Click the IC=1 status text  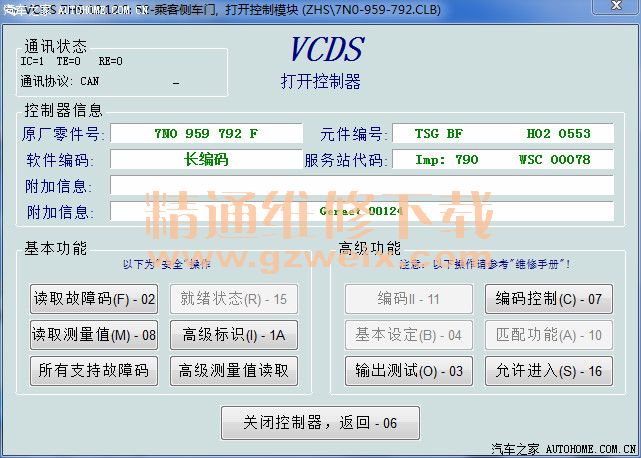(x=32, y=61)
